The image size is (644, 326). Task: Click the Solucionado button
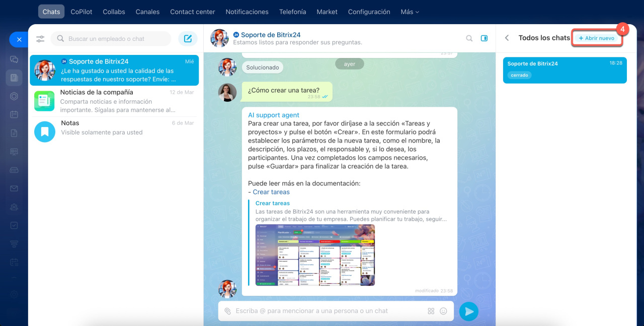pos(263,68)
